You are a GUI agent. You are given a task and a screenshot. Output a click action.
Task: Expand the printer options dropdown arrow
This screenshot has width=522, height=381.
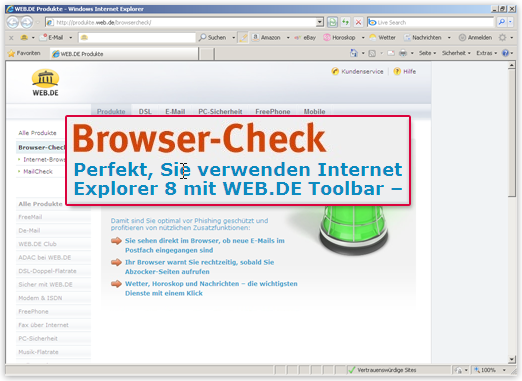(412, 53)
